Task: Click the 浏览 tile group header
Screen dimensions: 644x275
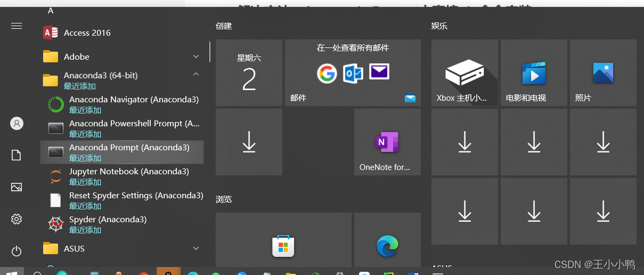Action: pyautogui.click(x=224, y=199)
